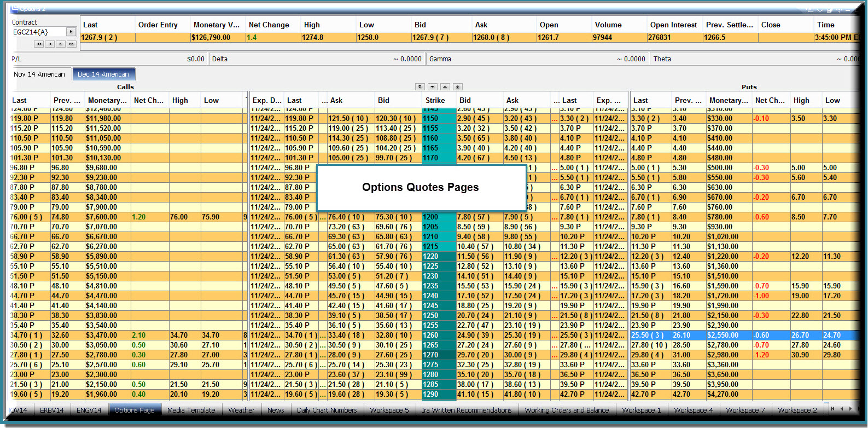Click the Net Change header in contract quote row
868x428 pixels.
[x=273, y=25]
